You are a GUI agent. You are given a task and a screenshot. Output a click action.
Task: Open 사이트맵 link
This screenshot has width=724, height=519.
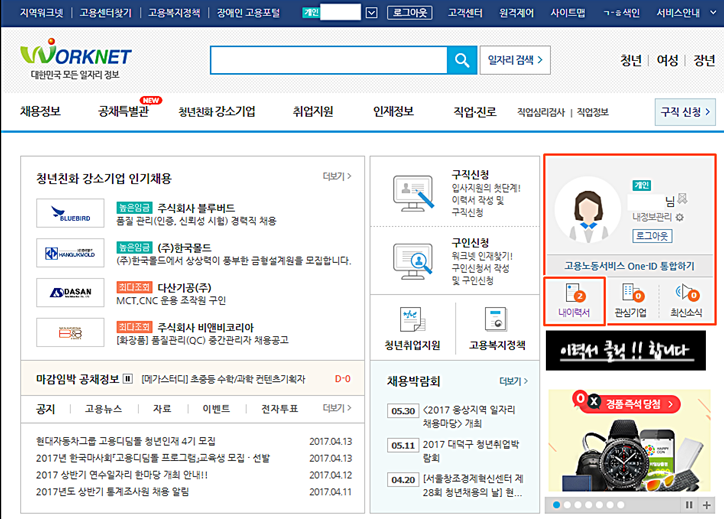tap(567, 12)
